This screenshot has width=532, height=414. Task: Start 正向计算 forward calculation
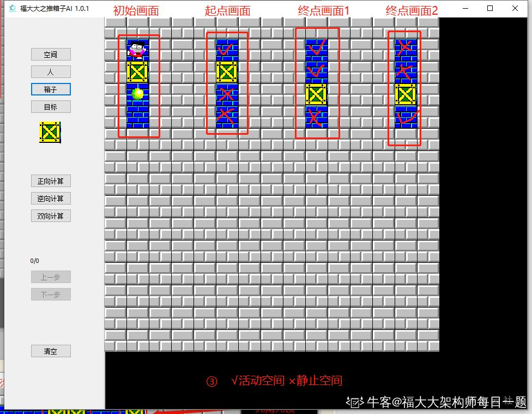[x=51, y=181]
